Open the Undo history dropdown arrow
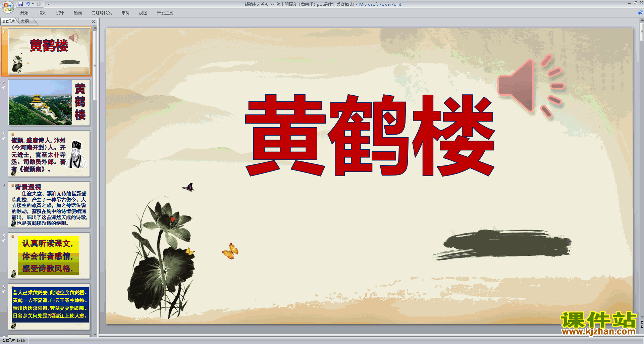The width and height of the screenshot is (644, 344). [33, 4]
